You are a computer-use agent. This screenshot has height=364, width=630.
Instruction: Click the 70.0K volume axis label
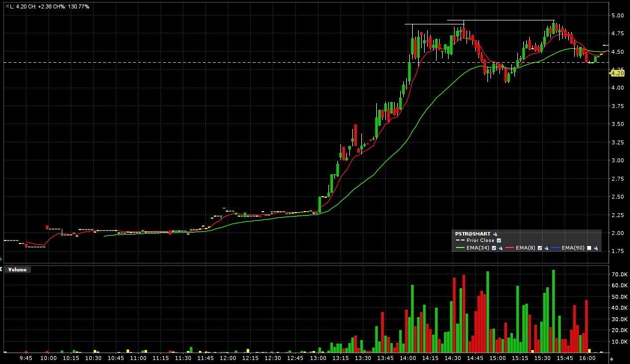point(619,274)
